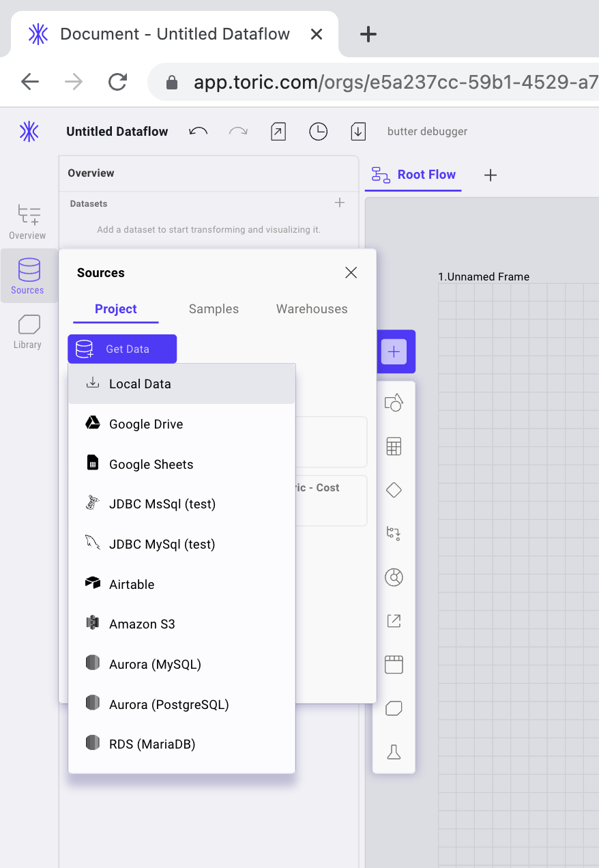
Task: Click the Datasets section label
Action: (x=89, y=203)
